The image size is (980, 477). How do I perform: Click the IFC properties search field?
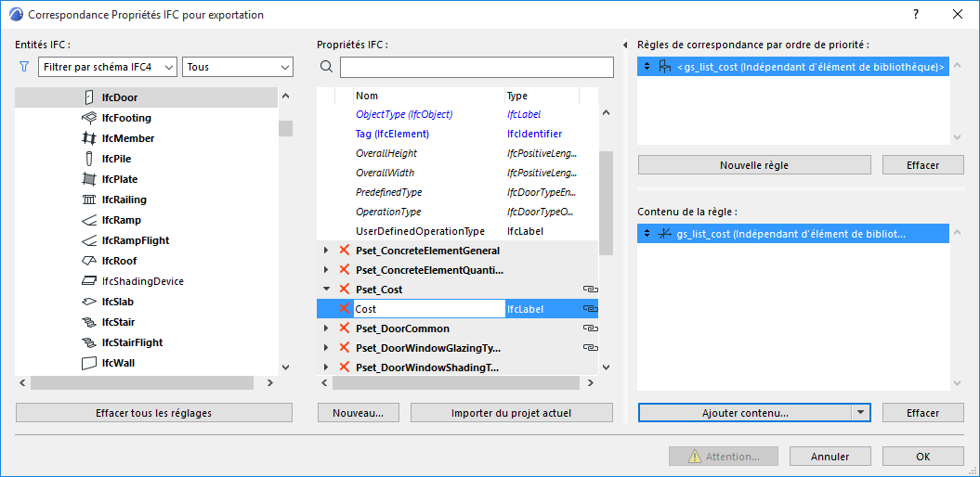point(477,67)
